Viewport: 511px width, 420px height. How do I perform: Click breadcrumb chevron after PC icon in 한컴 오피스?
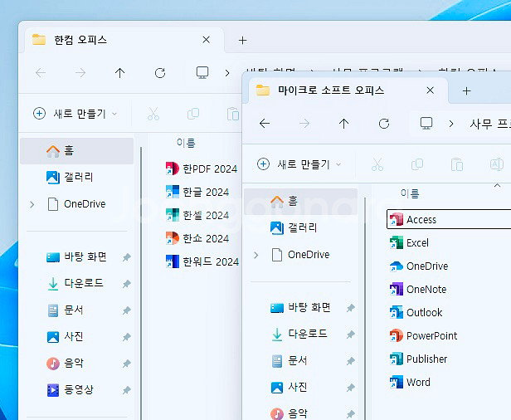pyautogui.click(x=227, y=73)
